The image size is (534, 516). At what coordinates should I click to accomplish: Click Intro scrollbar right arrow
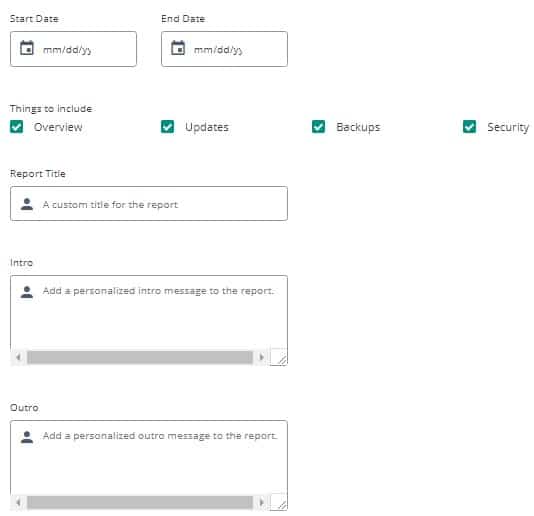(x=261, y=357)
